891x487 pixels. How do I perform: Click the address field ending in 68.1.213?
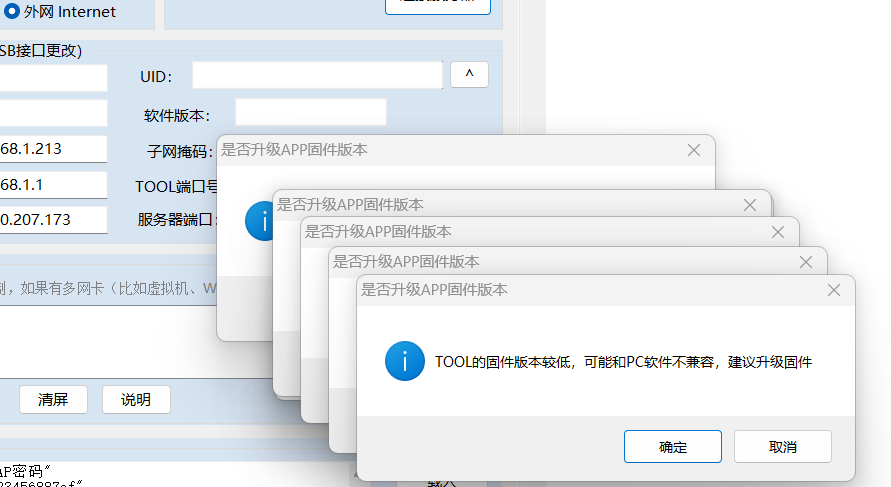(52, 149)
